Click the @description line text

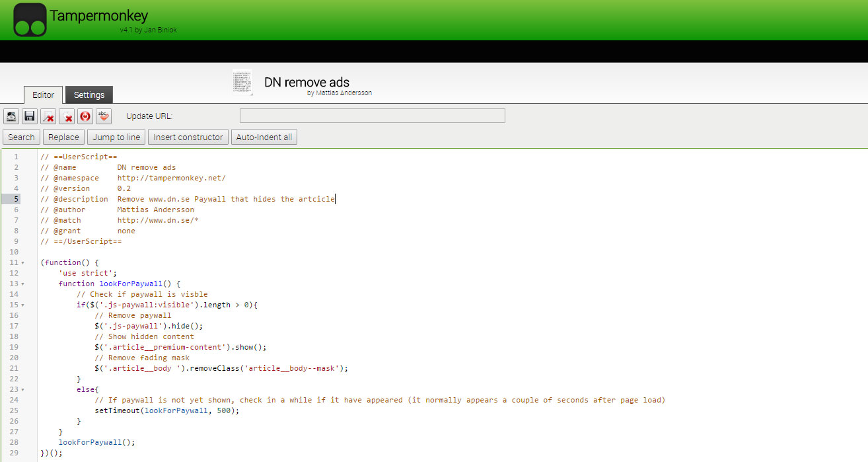click(x=188, y=199)
